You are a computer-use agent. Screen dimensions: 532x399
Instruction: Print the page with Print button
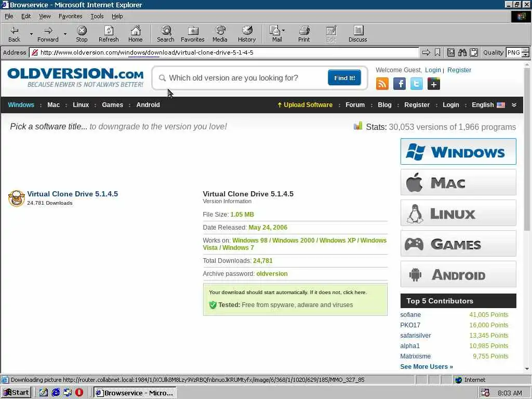pos(304,34)
